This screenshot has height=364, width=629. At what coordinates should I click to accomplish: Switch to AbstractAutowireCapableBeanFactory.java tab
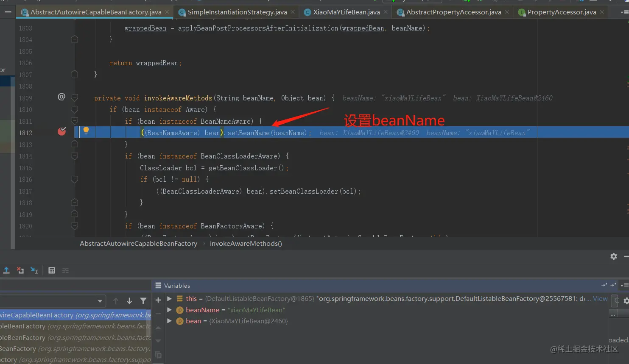[x=95, y=12]
